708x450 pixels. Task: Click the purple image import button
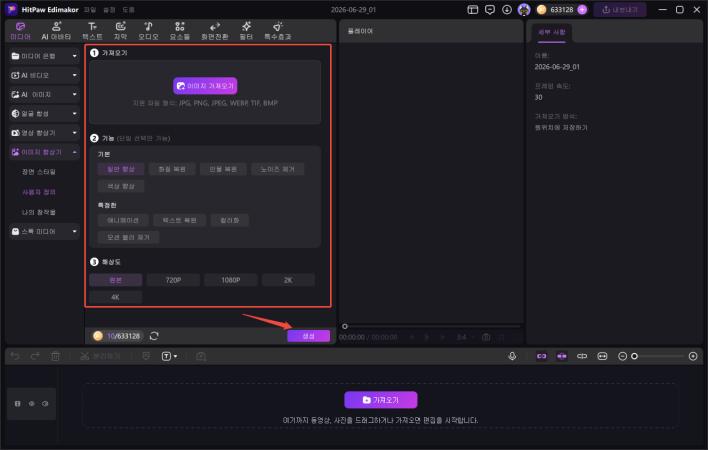coord(205,86)
